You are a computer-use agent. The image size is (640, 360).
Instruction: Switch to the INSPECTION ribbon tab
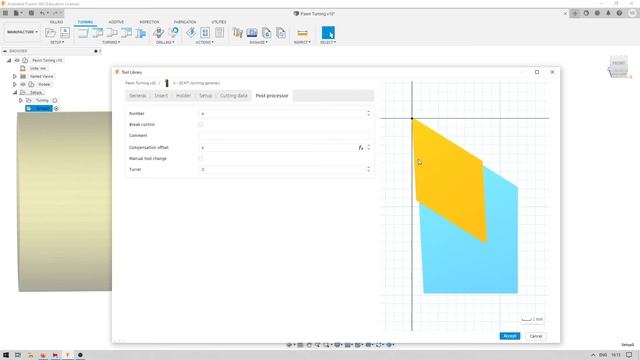[x=149, y=22]
